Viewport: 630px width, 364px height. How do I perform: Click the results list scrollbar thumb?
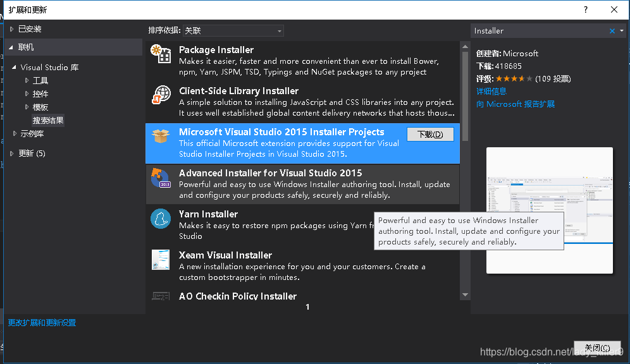(466, 97)
